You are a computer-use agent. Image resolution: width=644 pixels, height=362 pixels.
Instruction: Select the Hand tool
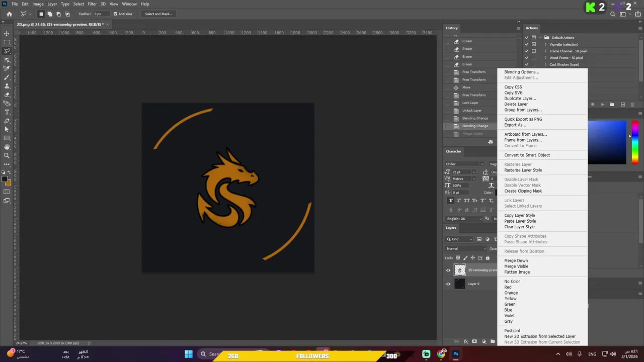(7, 147)
